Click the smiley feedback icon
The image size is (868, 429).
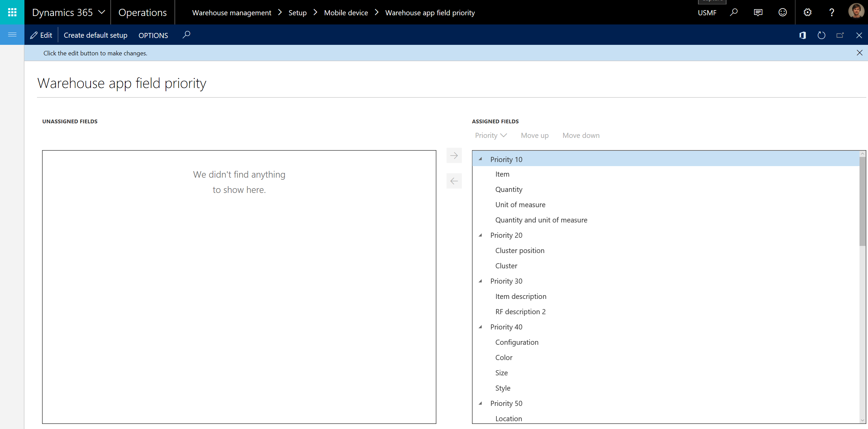click(x=782, y=13)
